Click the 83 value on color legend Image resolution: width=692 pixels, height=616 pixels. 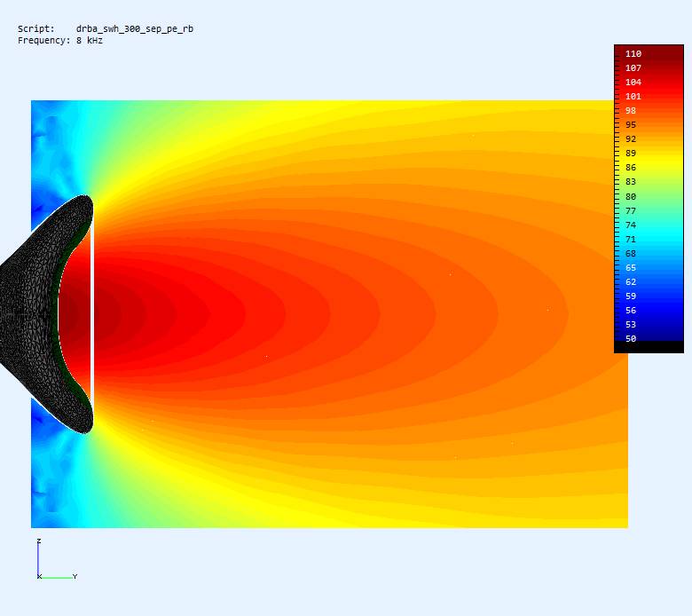point(631,181)
